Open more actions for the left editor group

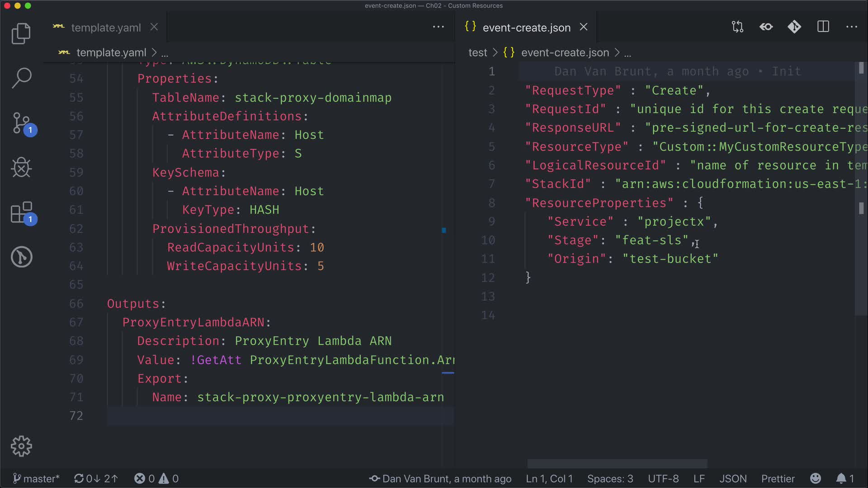pos(438,27)
